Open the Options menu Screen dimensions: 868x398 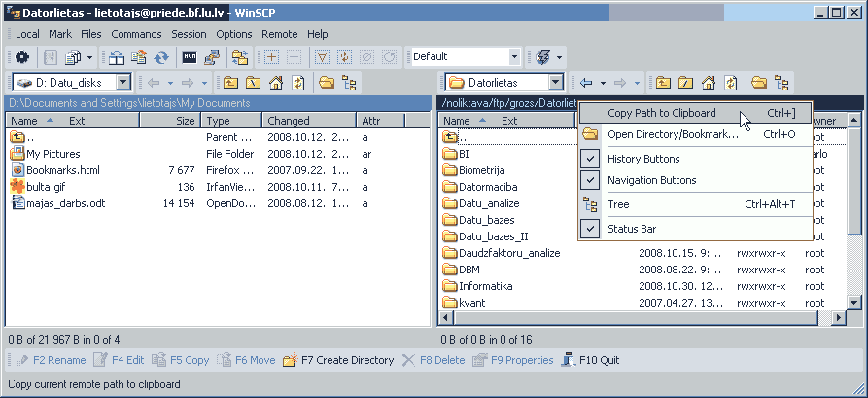point(234,34)
